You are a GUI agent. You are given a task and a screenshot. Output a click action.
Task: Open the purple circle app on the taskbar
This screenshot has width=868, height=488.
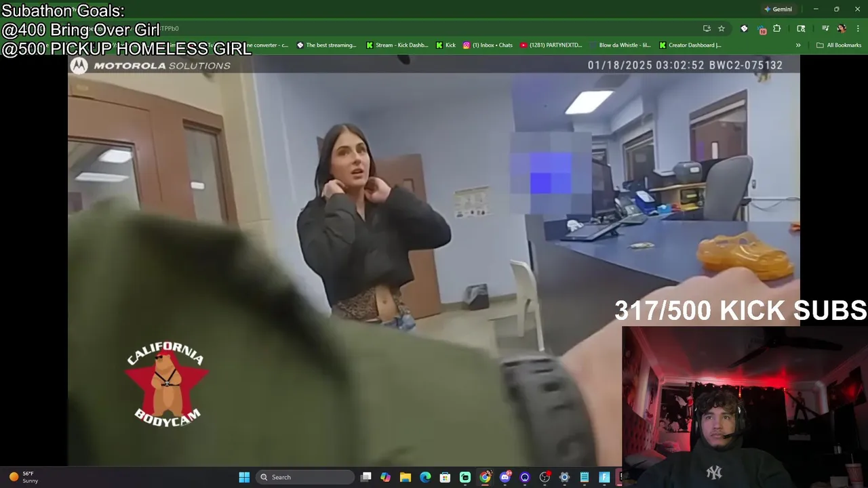point(525,477)
